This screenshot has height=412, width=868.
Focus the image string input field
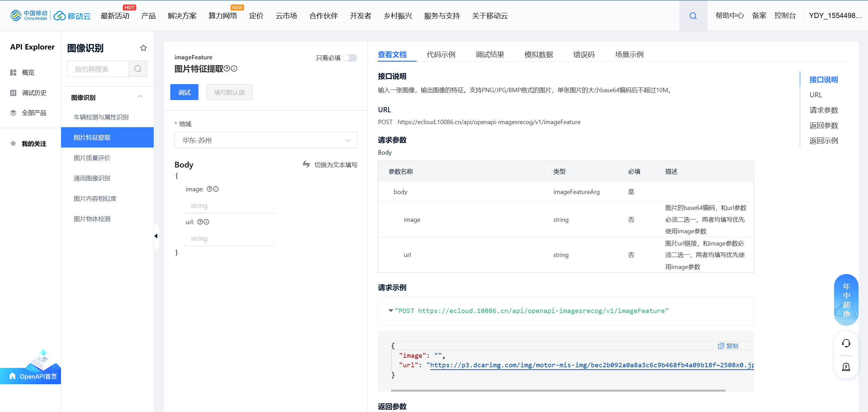point(229,206)
